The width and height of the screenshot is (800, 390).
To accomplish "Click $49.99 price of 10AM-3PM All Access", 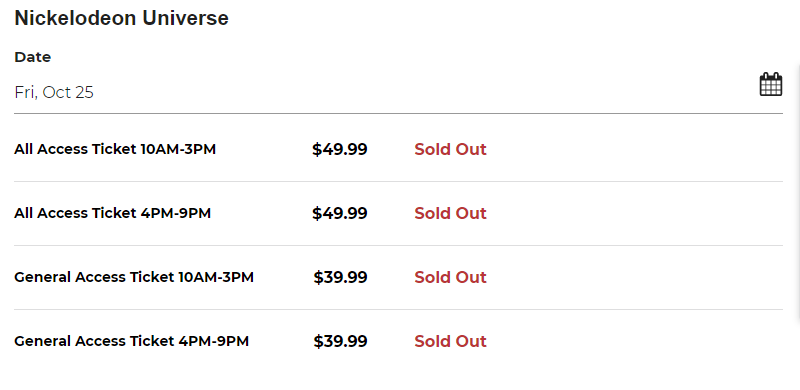I will coord(340,150).
